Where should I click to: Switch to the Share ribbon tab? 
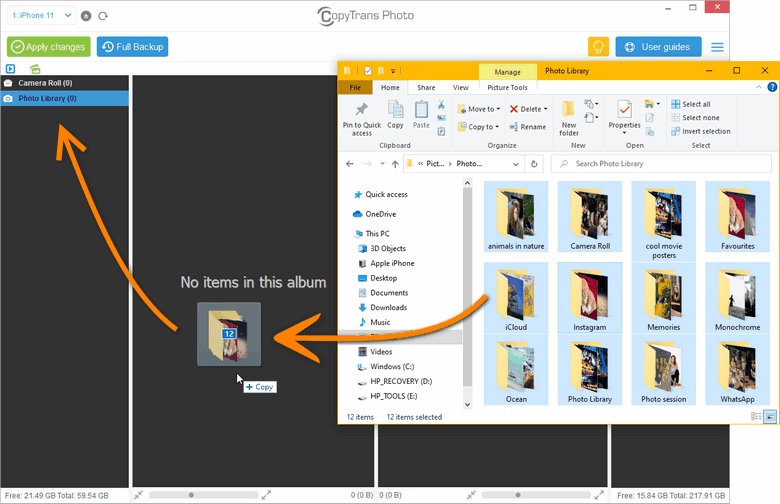coord(426,88)
